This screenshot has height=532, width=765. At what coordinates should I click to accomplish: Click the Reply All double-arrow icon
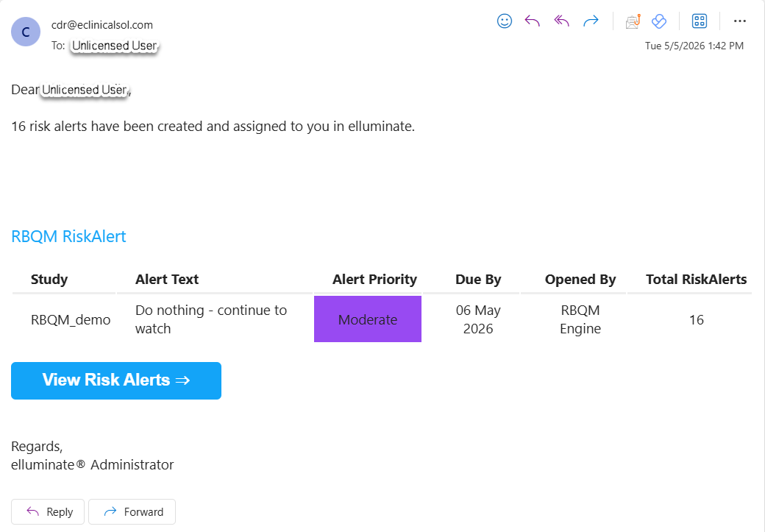[561, 21]
